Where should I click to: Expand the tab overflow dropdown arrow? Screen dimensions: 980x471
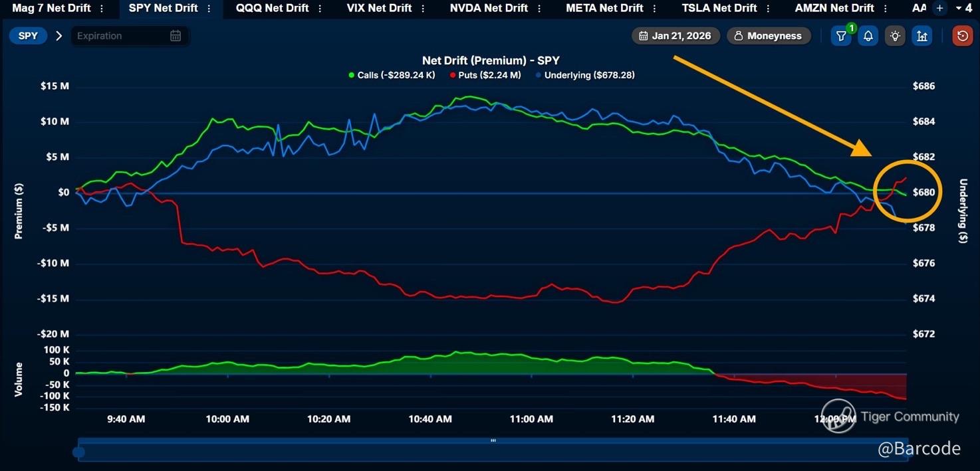coord(958,9)
